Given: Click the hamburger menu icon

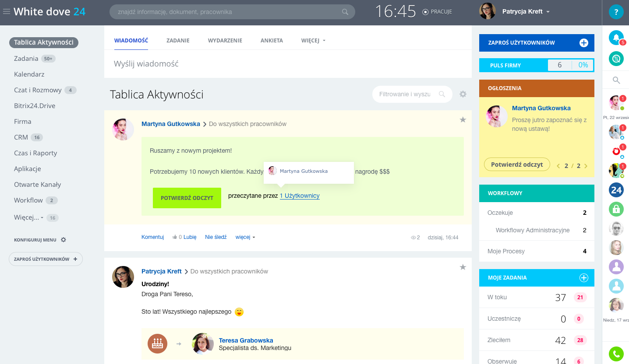Looking at the screenshot, I should (x=7, y=12).
